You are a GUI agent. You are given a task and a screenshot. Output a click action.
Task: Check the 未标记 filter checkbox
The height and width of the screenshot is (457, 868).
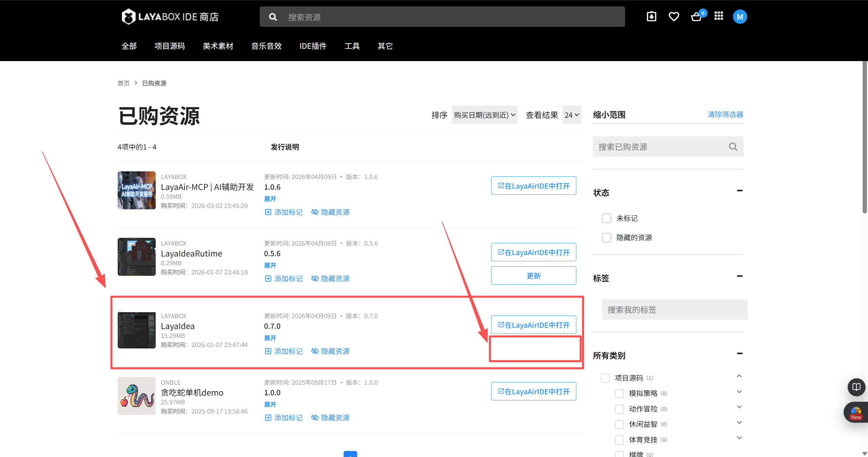tap(606, 218)
